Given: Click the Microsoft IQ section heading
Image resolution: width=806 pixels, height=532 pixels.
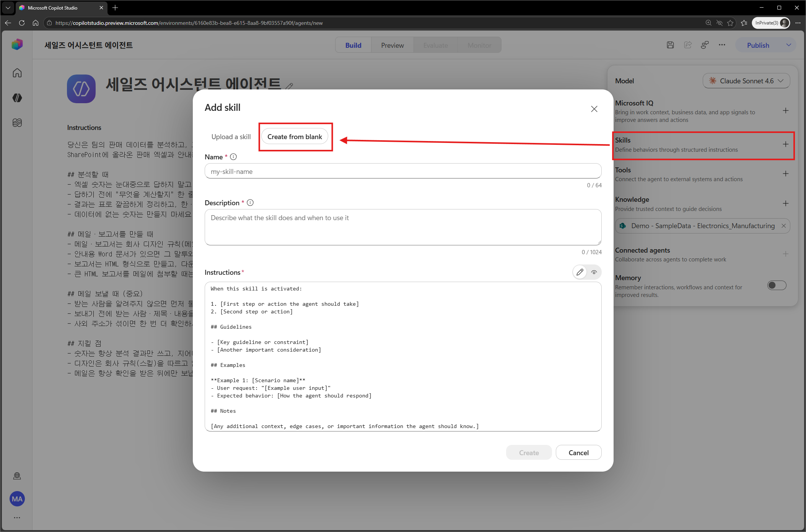Looking at the screenshot, I should pyautogui.click(x=634, y=103).
